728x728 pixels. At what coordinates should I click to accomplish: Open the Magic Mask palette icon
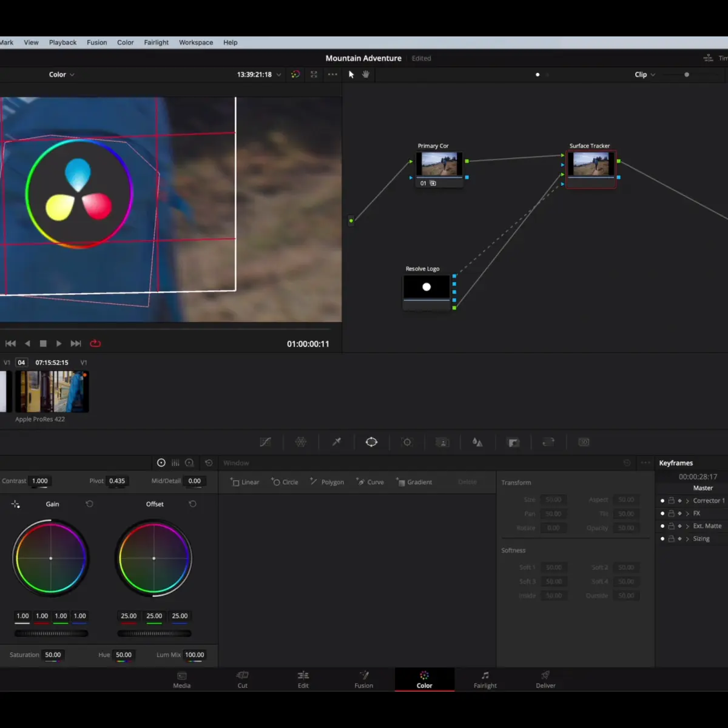443,442
